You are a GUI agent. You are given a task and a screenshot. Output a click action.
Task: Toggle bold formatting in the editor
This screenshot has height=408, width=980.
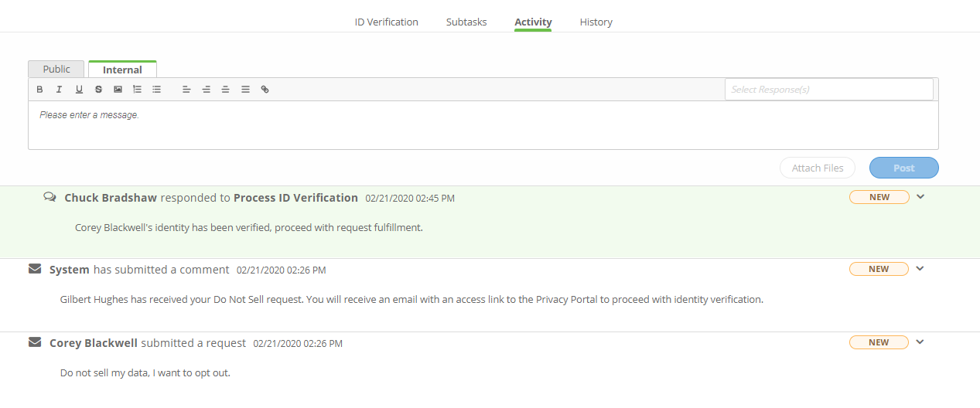click(x=40, y=90)
